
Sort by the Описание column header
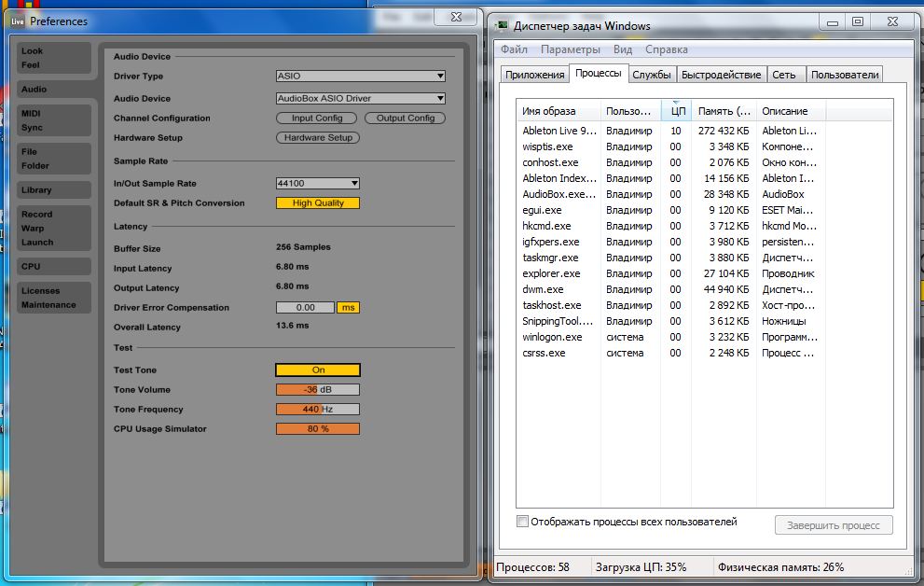click(x=791, y=111)
